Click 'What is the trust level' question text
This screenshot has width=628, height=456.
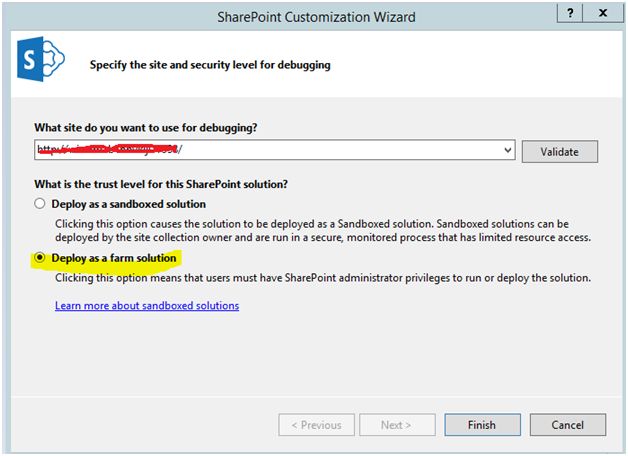point(161,184)
